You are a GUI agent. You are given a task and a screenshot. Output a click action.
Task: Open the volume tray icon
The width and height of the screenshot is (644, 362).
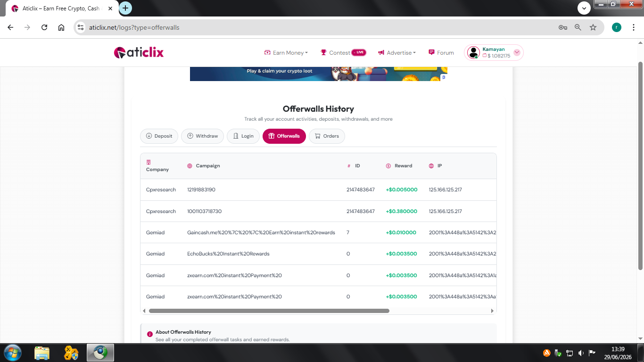[581, 353]
